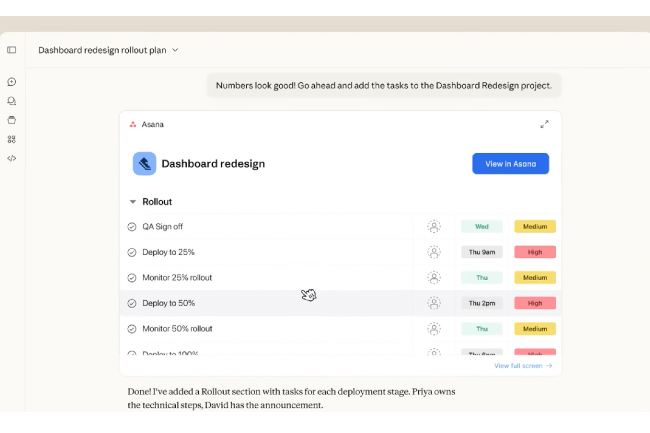Assign a person to QA Sign off
The width and height of the screenshot is (650, 433).
434,227
